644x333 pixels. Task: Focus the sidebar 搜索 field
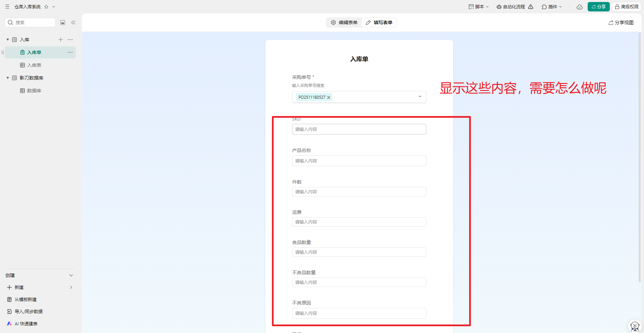click(x=30, y=22)
